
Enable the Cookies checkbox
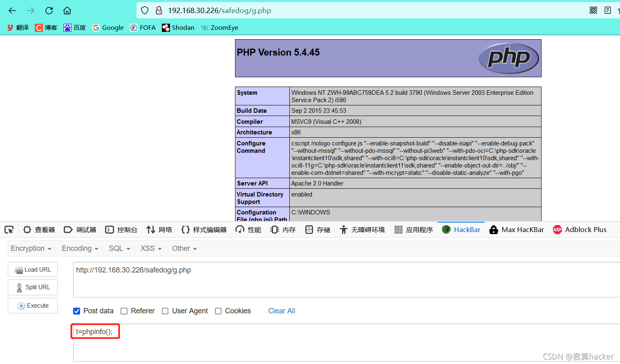click(218, 311)
